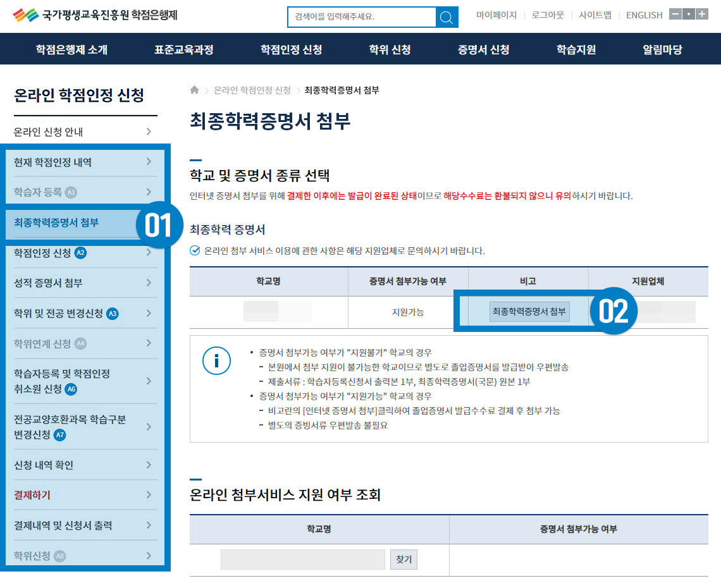Image resolution: width=721 pixels, height=588 pixels.
Task: Click the blue info circle icon
Action: tap(216, 360)
